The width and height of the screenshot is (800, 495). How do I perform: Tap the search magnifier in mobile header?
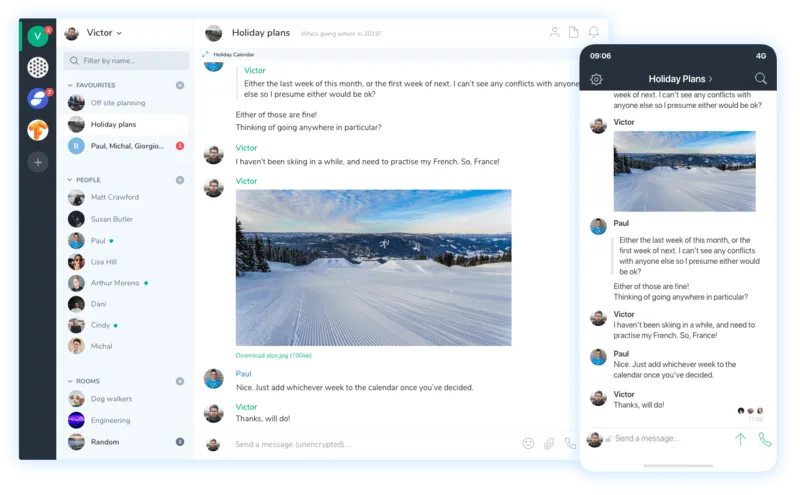[x=761, y=79]
